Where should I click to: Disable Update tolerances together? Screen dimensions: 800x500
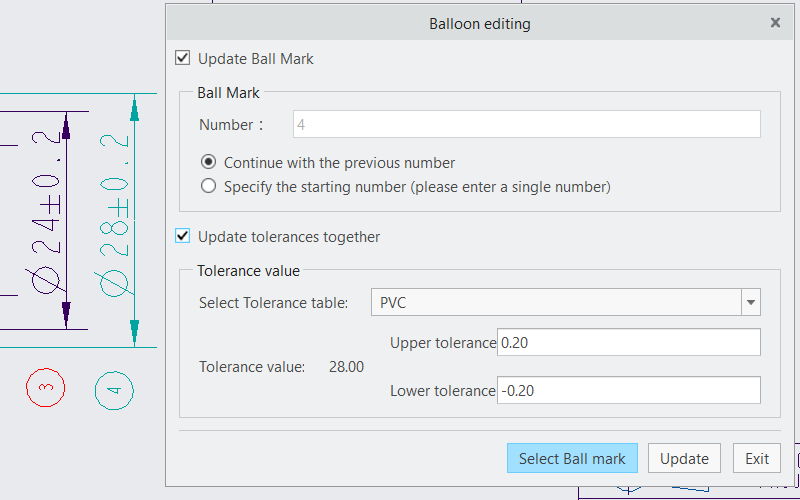[x=182, y=237]
